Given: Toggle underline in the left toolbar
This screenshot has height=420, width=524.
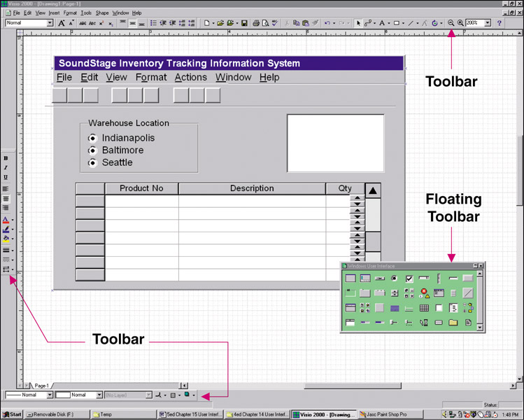Looking at the screenshot, I should pos(6,177).
